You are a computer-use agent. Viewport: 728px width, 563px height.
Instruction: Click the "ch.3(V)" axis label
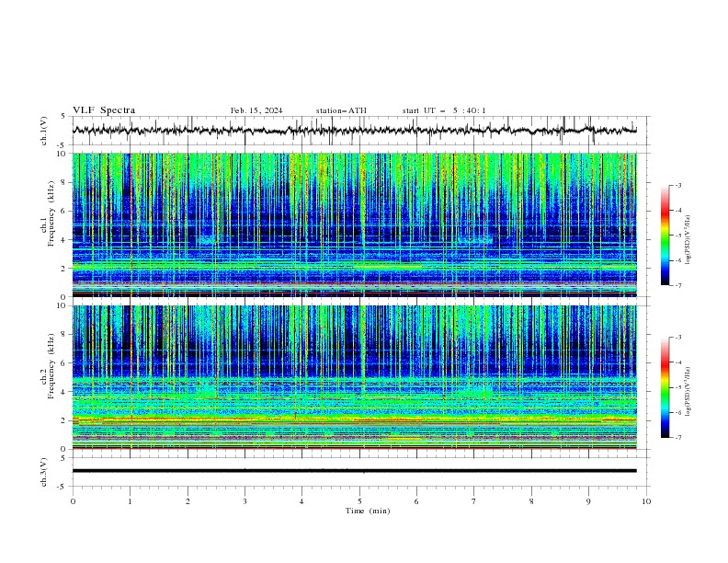(44, 472)
